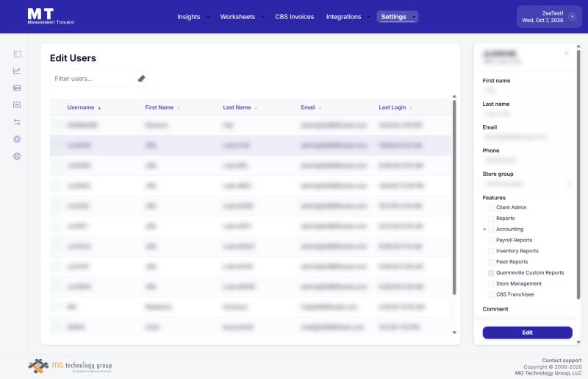Click the First name field
The height and width of the screenshot is (379, 588).
pyautogui.click(x=527, y=91)
